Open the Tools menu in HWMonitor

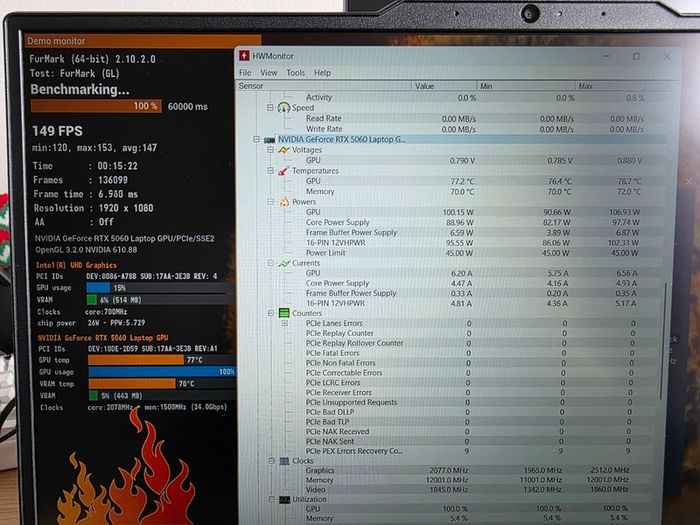click(x=296, y=72)
